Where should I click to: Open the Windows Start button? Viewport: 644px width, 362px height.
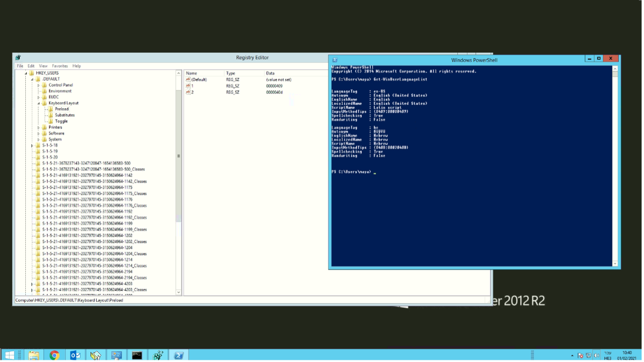click(x=10, y=355)
